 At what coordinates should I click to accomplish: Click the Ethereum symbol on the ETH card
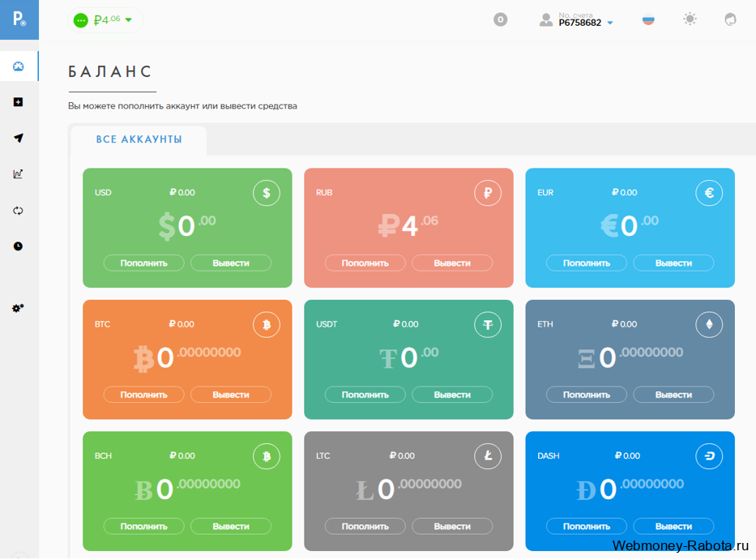coord(709,325)
